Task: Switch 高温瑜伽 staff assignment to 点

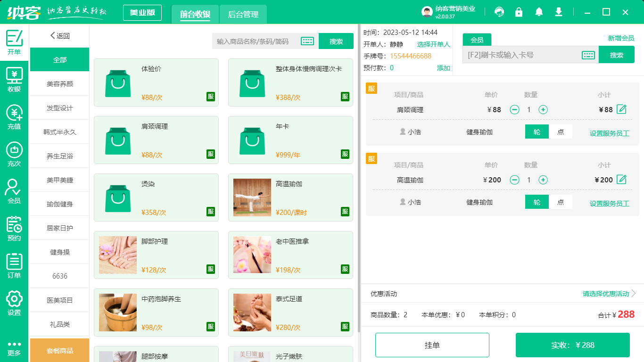Action: pyautogui.click(x=561, y=202)
